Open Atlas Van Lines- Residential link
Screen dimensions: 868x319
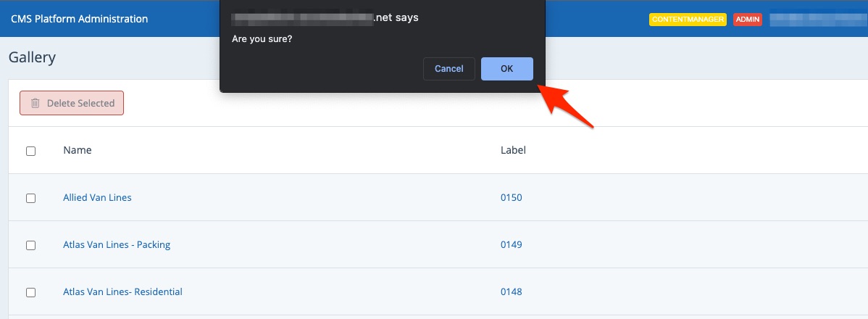tap(122, 291)
